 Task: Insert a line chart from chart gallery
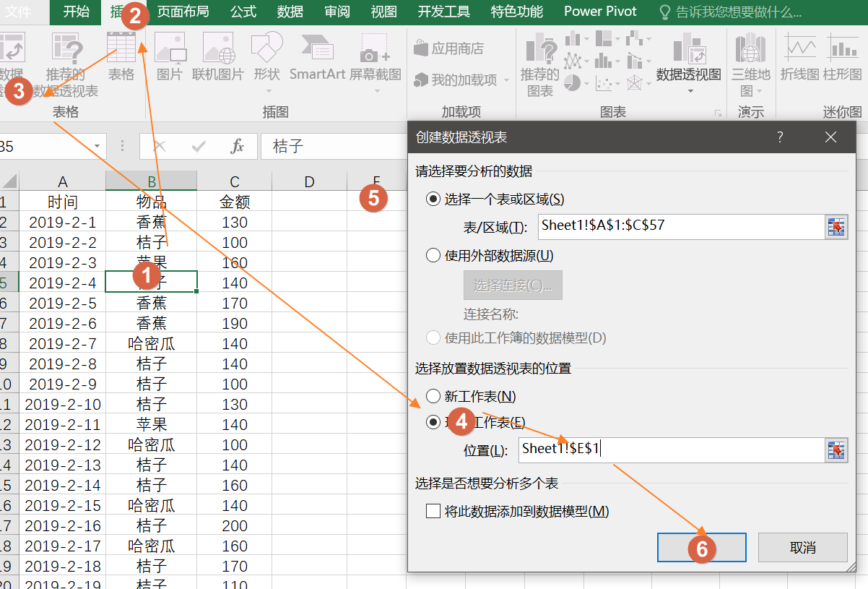[x=573, y=60]
